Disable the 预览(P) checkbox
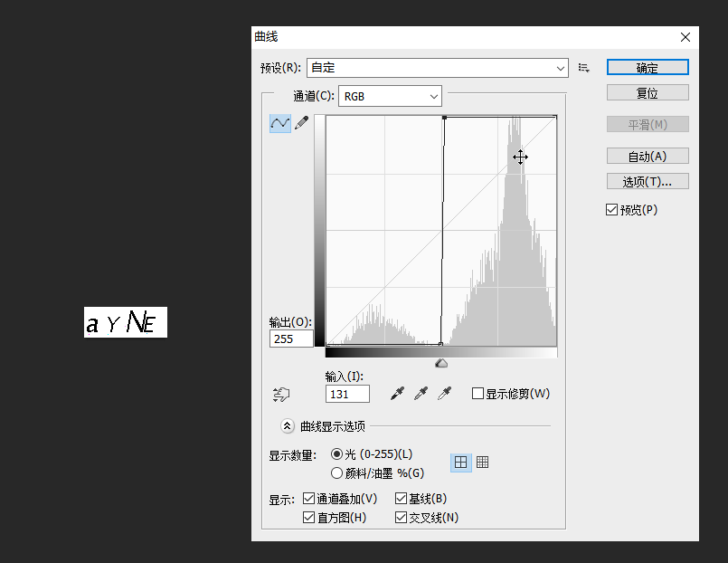This screenshot has height=563, width=728. click(612, 209)
